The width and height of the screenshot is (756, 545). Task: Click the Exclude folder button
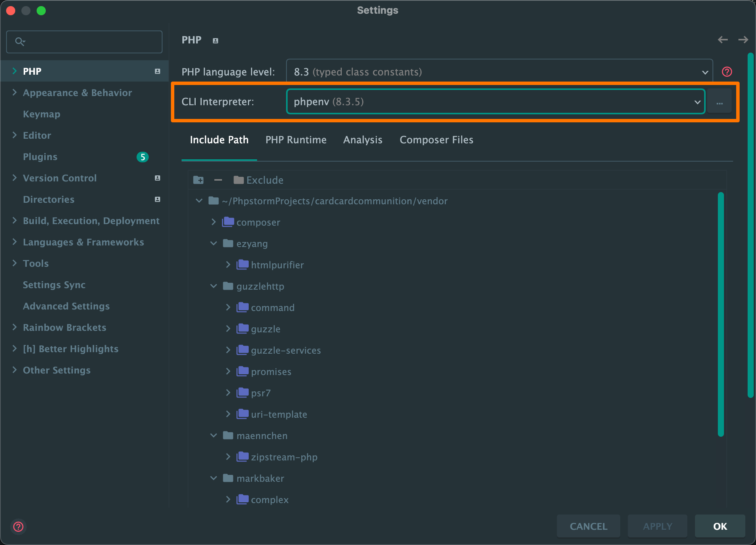pos(259,180)
